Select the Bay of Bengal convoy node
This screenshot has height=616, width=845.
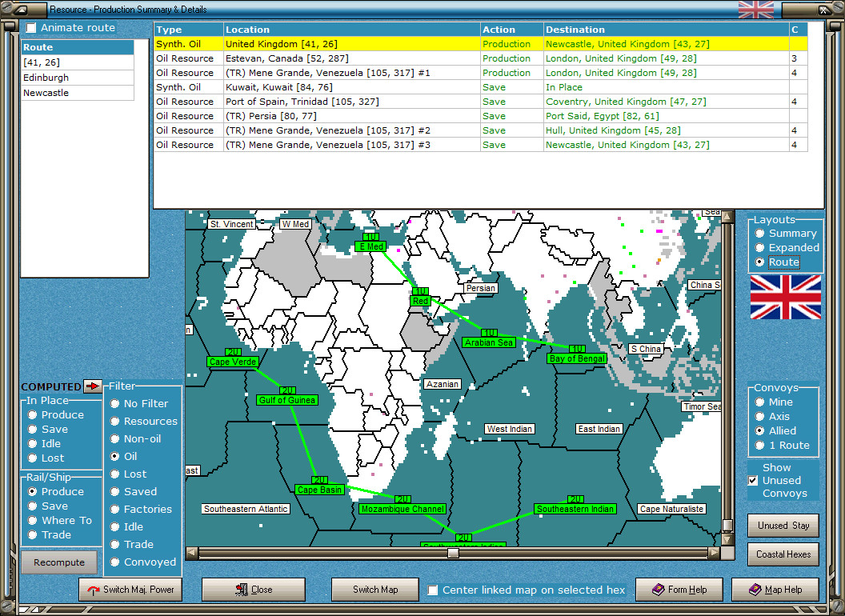[x=577, y=358]
